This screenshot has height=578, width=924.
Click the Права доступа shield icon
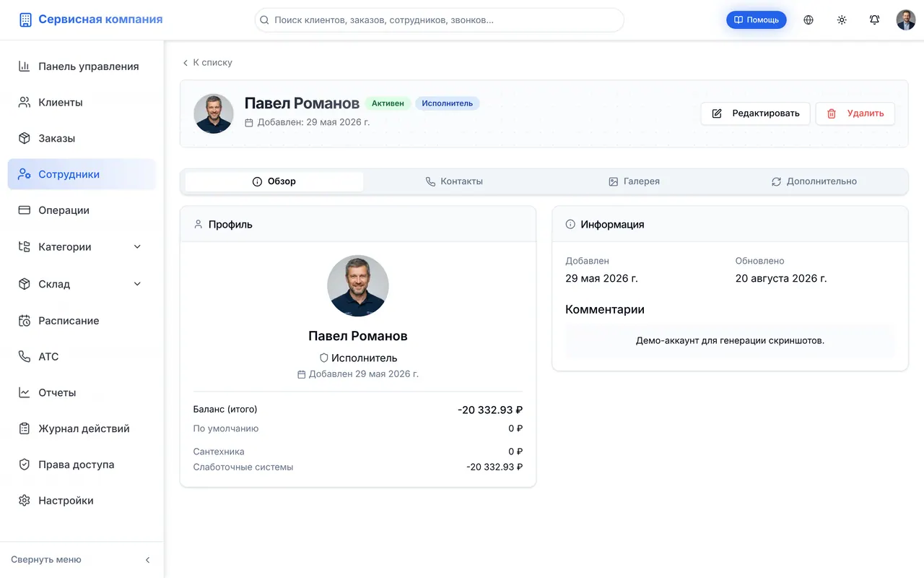pyautogui.click(x=25, y=465)
